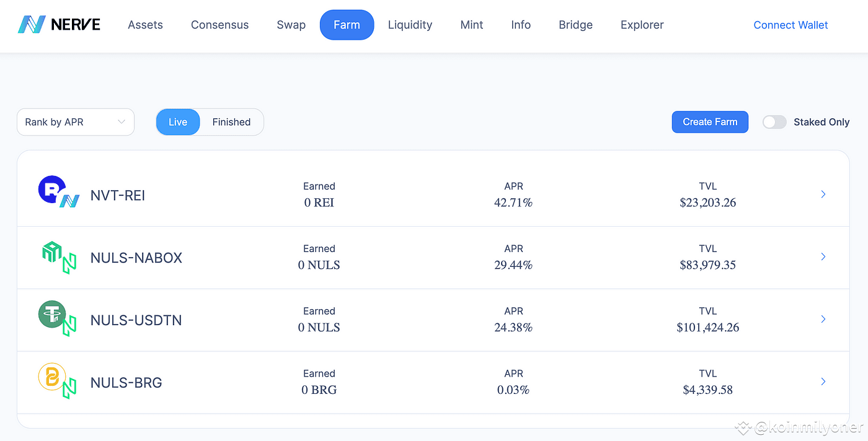Screen dimensions: 868x441
Task: Toggle the Staked Only switch
Action: (x=774, y=122)
